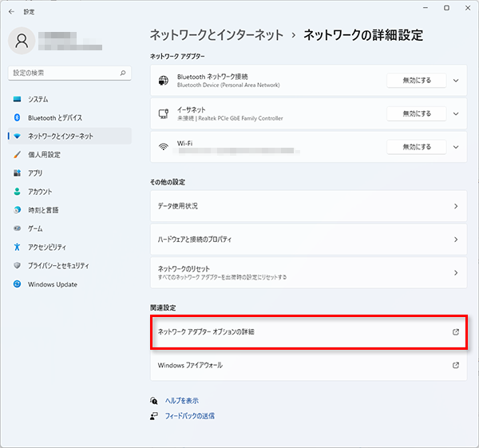This screenshot has height=448, width=479.
Task: Open ネットワーク アダプター オプションの詳細
Action: tap(308, 332)
